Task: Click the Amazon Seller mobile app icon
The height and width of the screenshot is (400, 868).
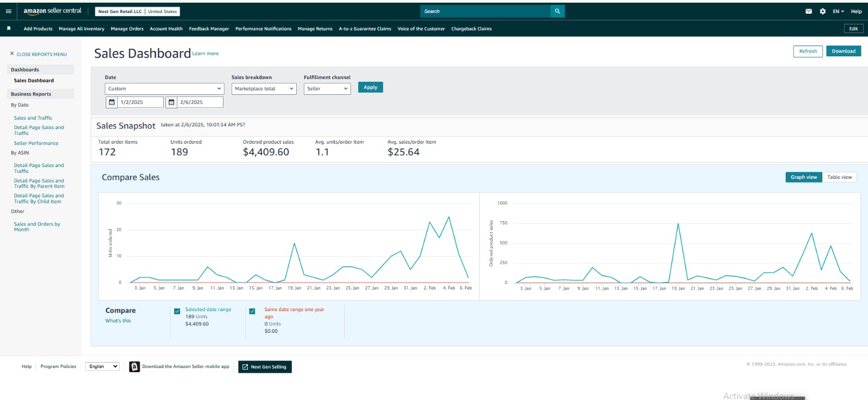Action: point(135,367)
